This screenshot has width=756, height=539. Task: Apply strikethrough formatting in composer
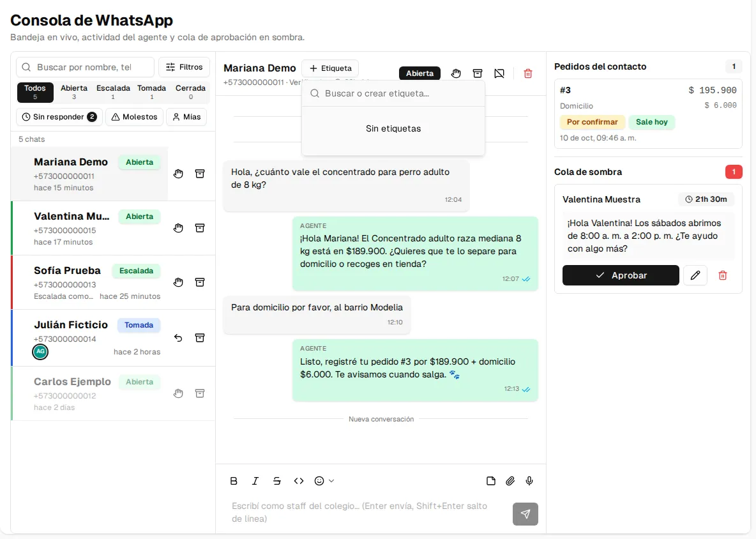(276, 481)
